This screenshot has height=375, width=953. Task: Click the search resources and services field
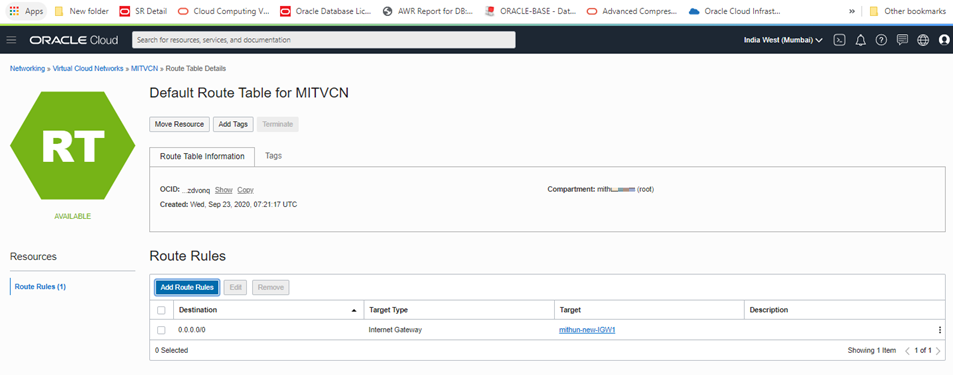(x=323, y=40)
